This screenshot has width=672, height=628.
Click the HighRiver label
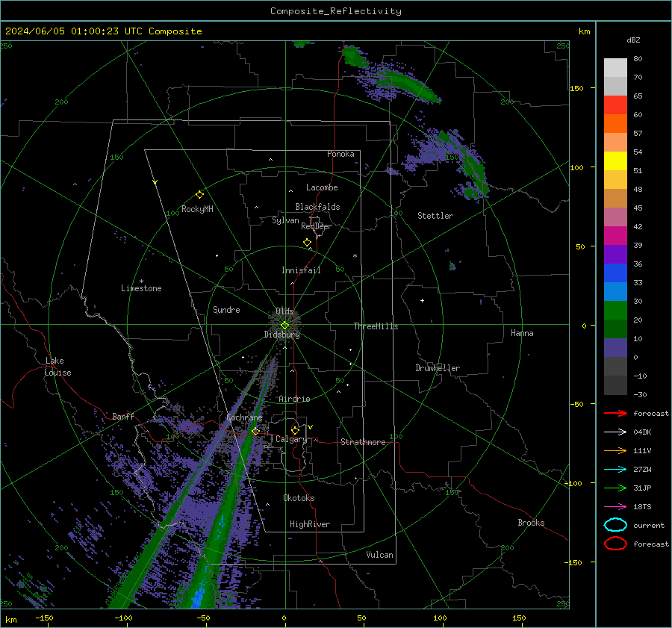309,524
